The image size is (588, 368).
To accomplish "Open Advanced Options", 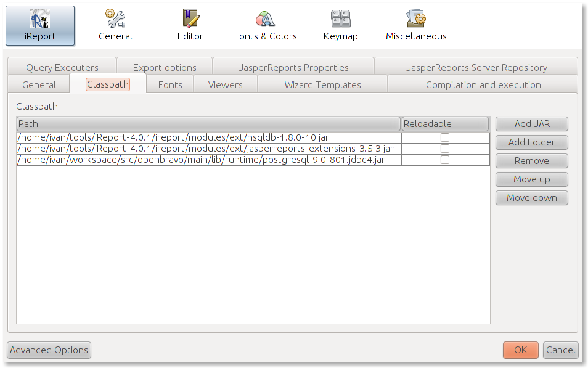I will tap(49, 350).
